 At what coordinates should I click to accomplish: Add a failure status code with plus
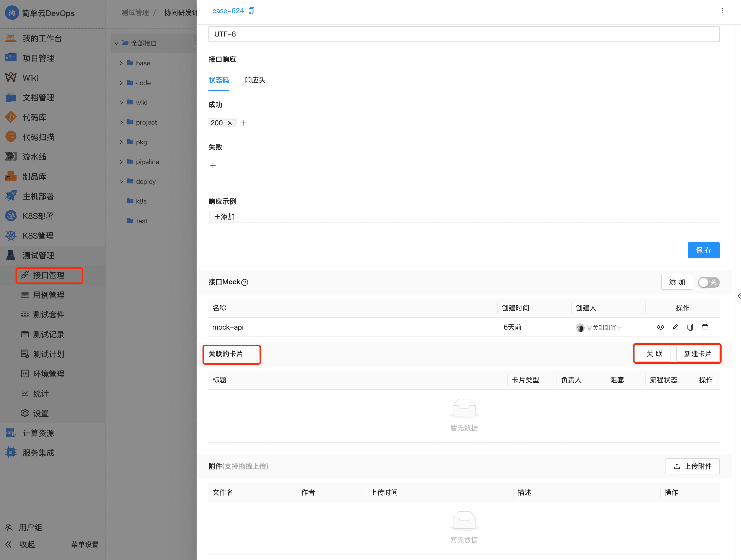(213, 165)
